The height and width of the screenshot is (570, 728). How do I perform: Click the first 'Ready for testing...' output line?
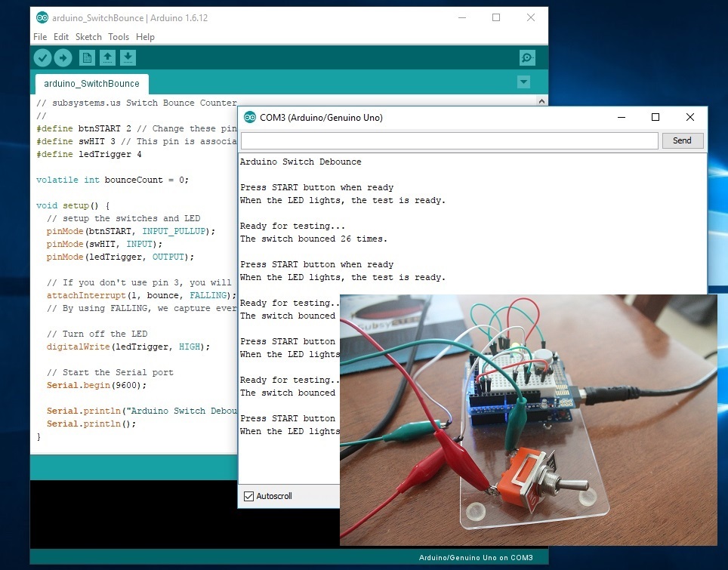tap(292, 226)
